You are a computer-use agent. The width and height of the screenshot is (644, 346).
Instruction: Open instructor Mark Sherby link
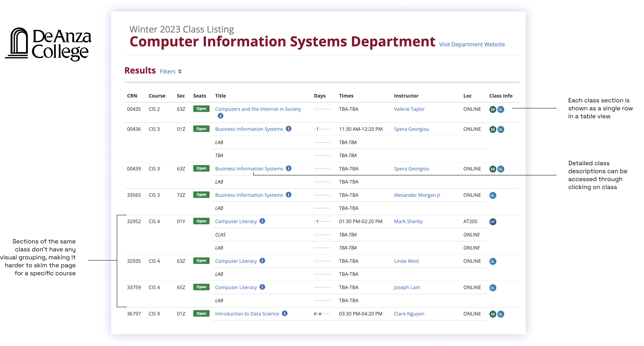tap(408, 221)
